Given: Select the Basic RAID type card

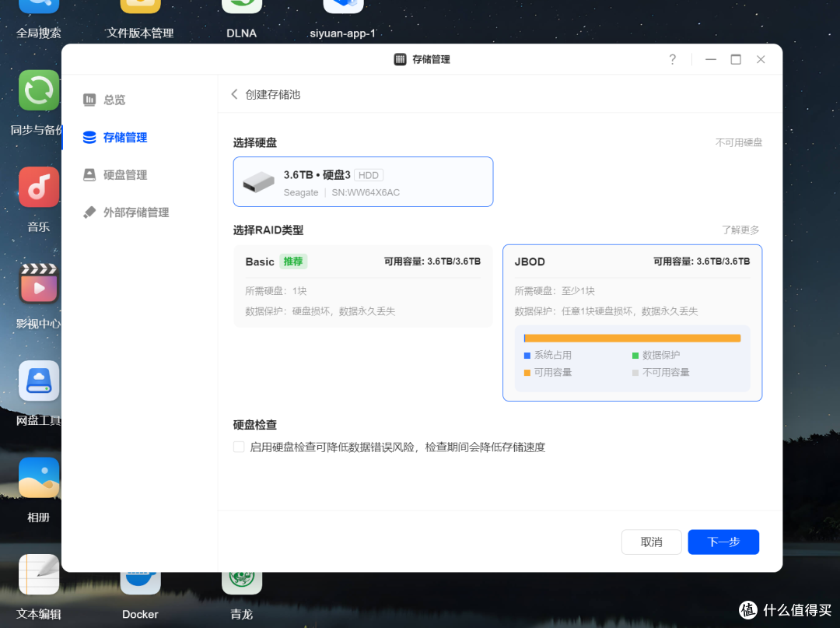Looking at the screenshot, I should click(x=363, y=286).
